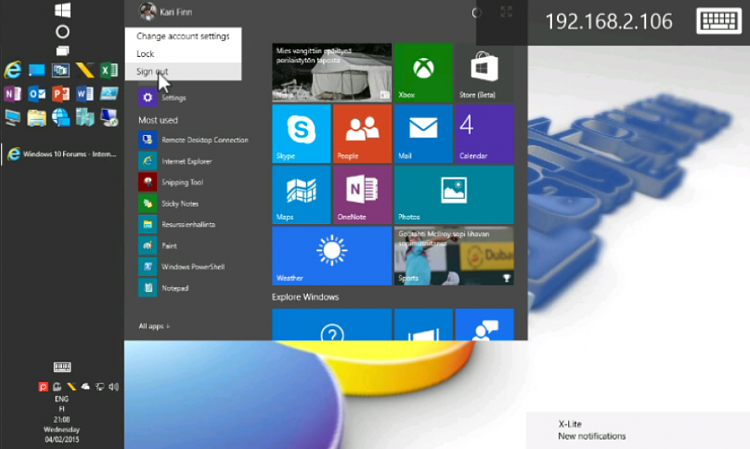Open the Store (Beta) tile
The width and height of the screenshot is (750, 449).
485,73
